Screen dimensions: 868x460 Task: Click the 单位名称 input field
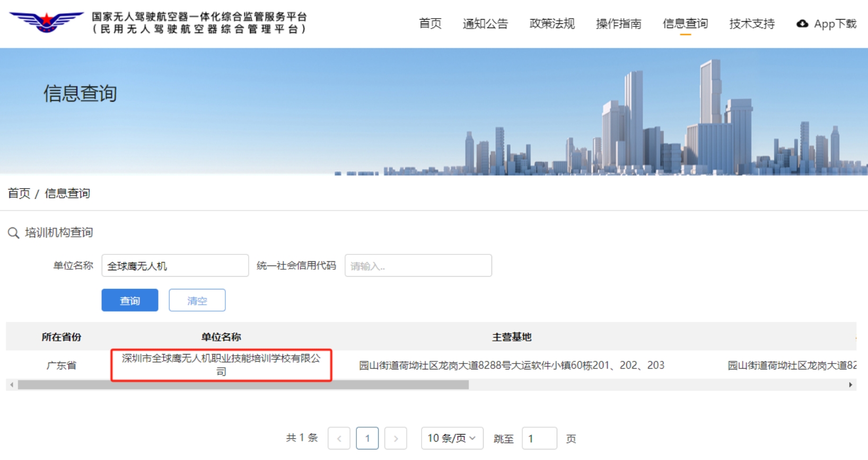(x=175, y=266)
